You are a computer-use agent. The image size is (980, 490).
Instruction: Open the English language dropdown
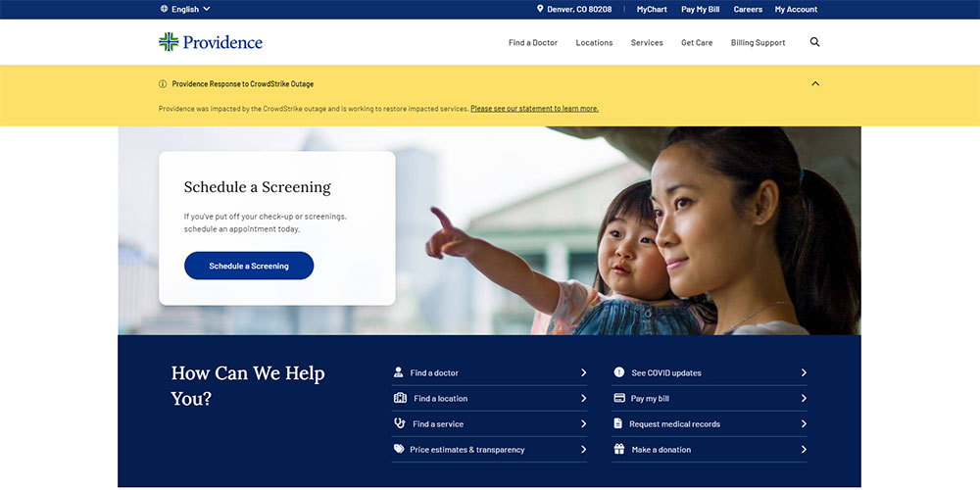pos(185,9)
